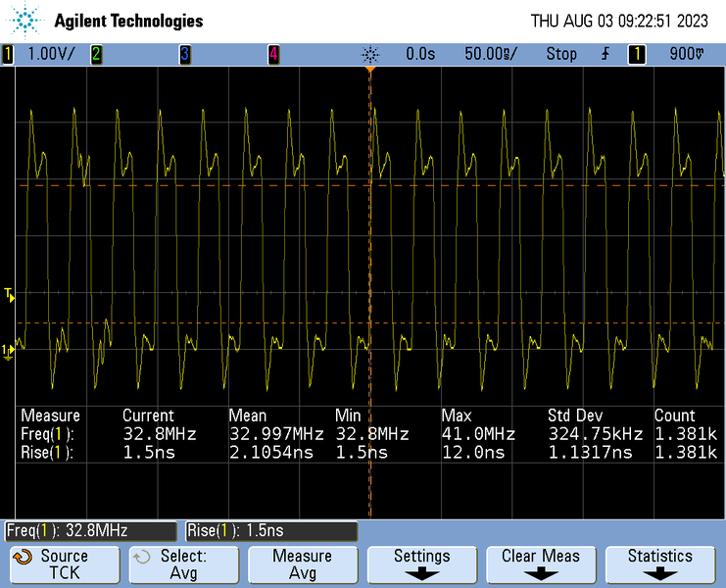This screenshot has width=726, height=588.
Task: Expand the Settings softkey menu
Action: pos(421,563)
